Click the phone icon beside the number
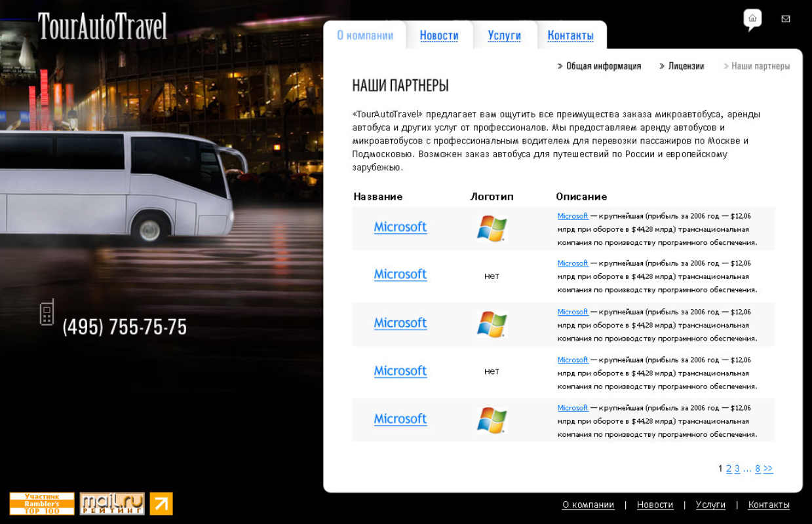812x524 pixels. pyautogui.click(x=47, y=312)
